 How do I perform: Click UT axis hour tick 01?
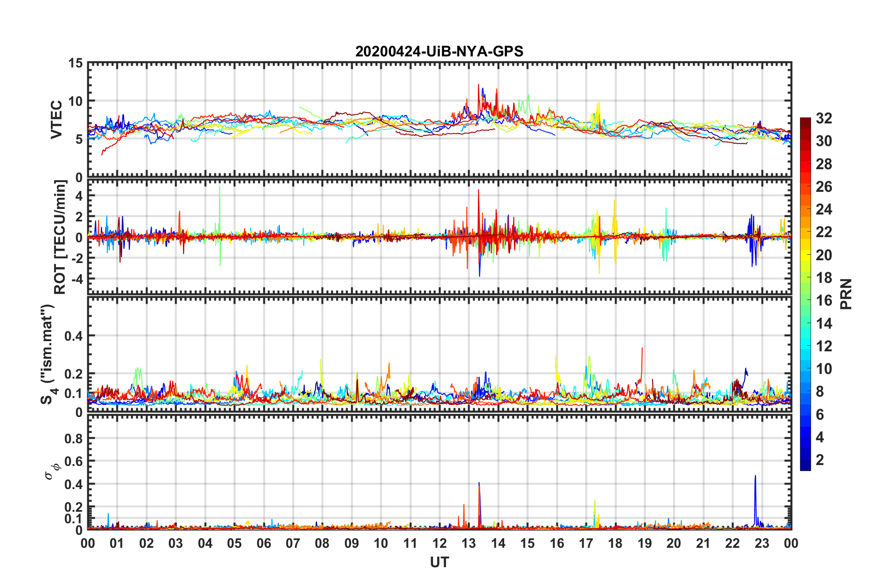tap(117, 543)
